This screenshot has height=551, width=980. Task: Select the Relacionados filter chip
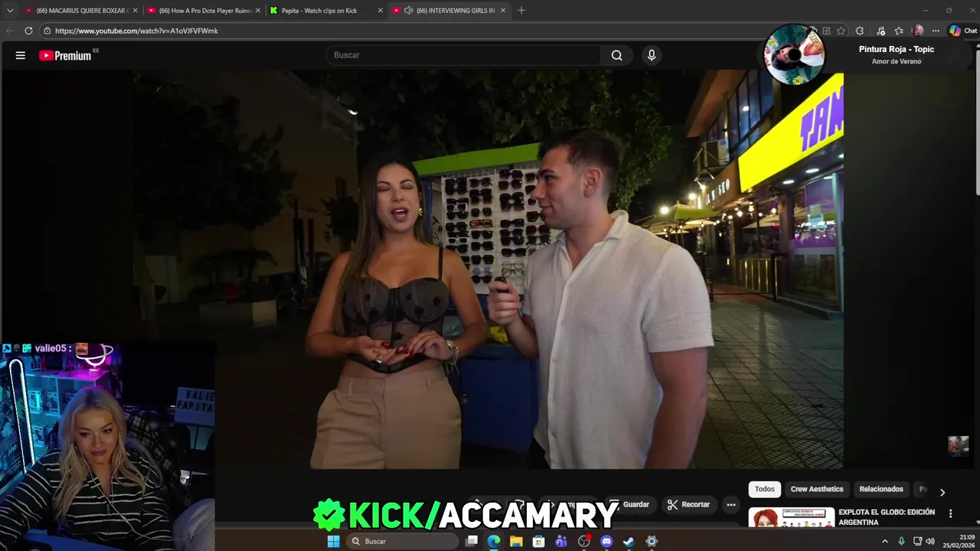tap(881, 489)
